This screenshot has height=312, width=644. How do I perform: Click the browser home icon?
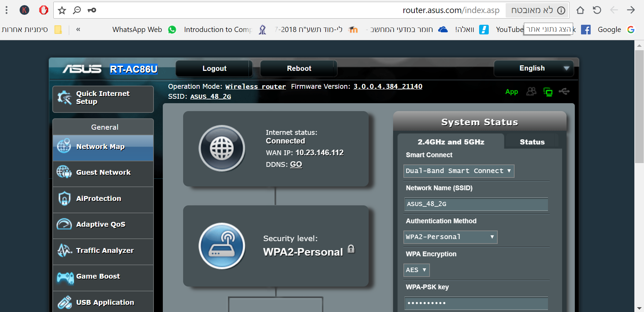coord(580,10)
